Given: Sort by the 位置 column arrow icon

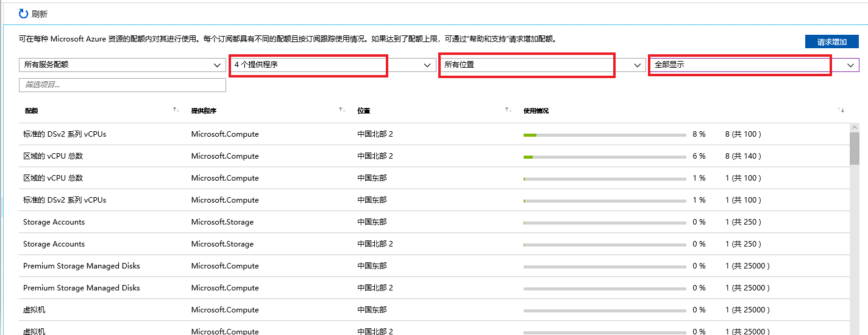Looking at the screenshot, I should 508,110.
